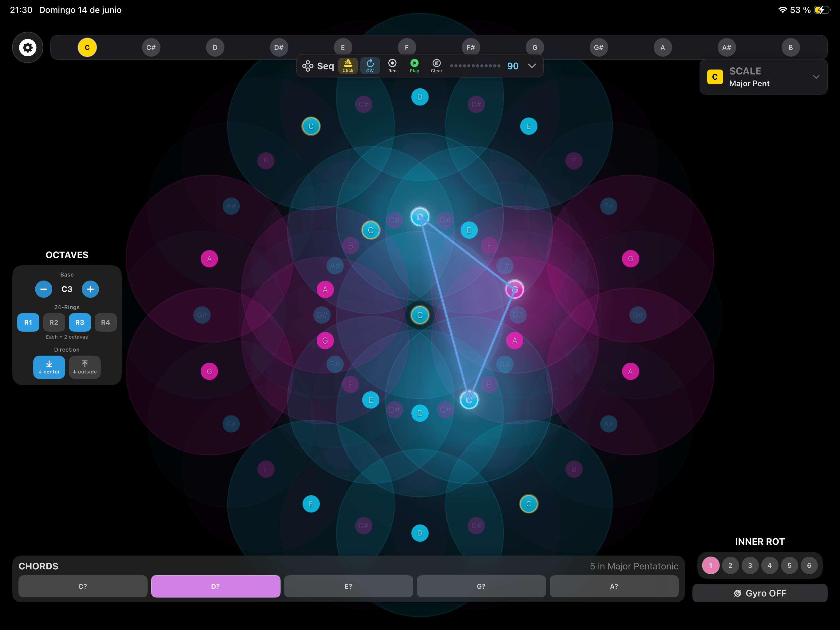The width and height of the screenshot is (840, 630).
Task: Select root note F in top bar
Action: [x=407, y=47]
